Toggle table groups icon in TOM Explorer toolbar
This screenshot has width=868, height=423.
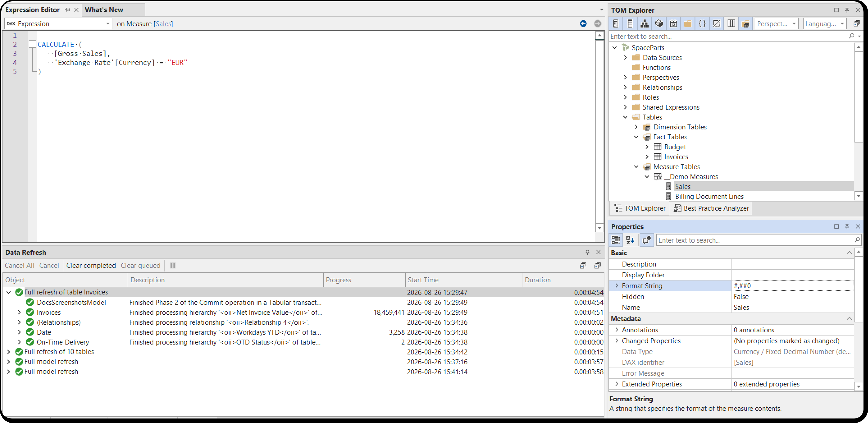(746, 24)
